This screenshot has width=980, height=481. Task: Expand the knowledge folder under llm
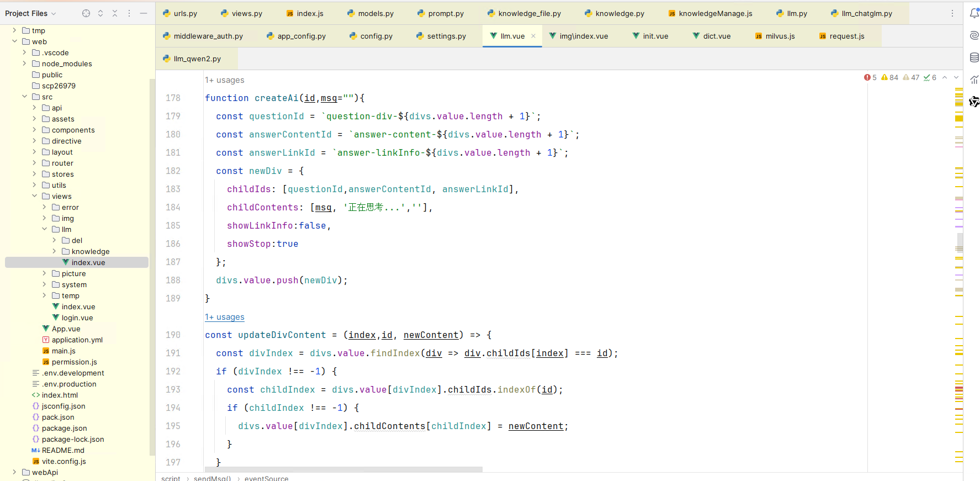coord(54,251)
